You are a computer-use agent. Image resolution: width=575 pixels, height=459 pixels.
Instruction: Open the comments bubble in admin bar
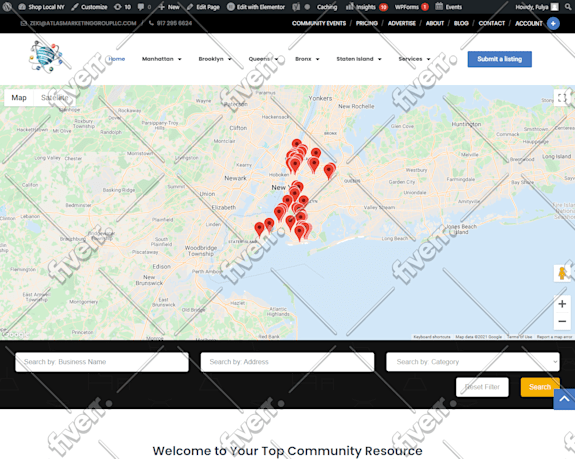(144, 7)
